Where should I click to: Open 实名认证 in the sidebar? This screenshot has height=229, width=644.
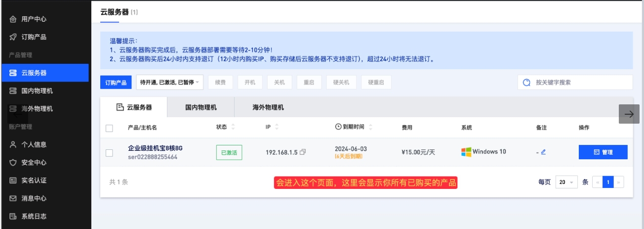pyautogui.click(x=34, y=181)
